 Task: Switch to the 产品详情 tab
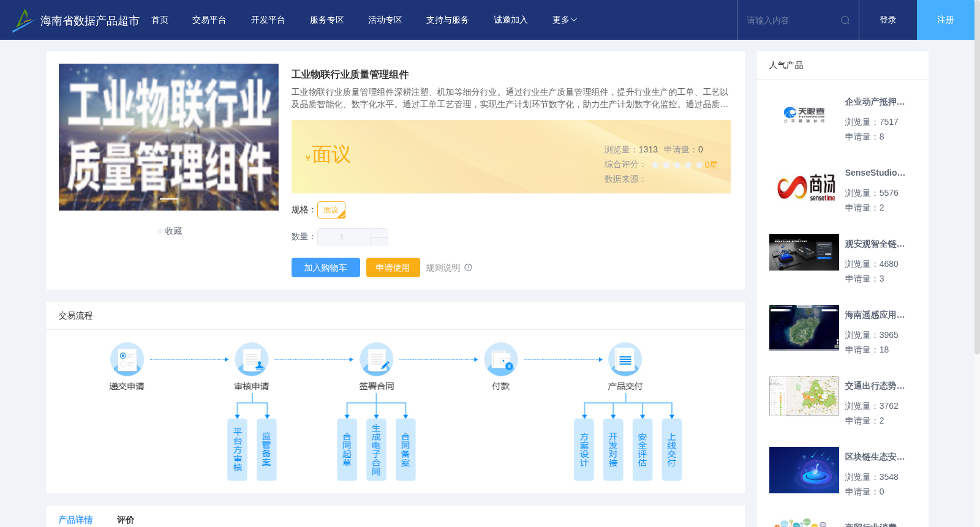pyautogui.click(x=75, y=520)
